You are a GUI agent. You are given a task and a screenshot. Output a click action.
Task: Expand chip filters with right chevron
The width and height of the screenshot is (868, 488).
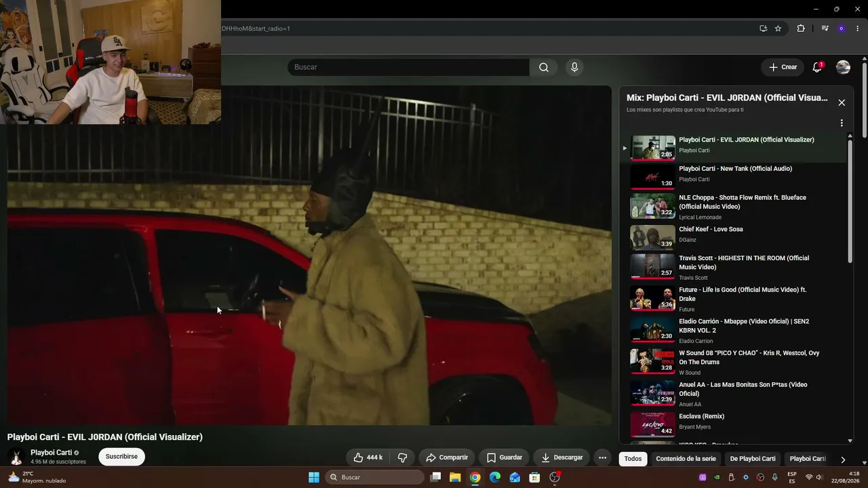coord(843,460)
